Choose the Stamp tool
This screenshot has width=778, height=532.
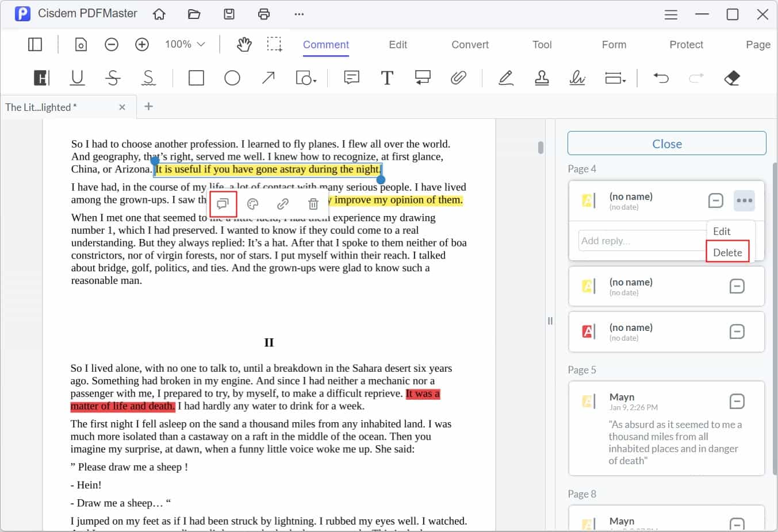(541, 78)
